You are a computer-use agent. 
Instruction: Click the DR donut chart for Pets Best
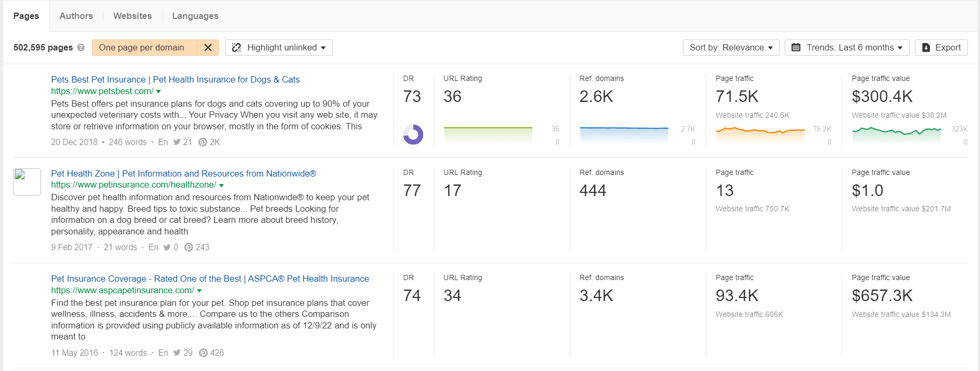pos(413,135)
